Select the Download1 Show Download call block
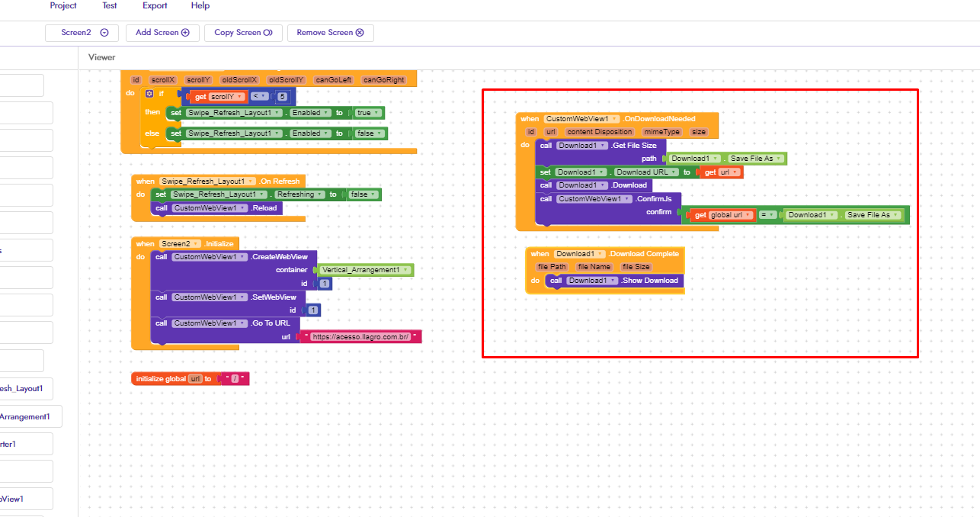Image resolution: width=980 pixels, height=517 pixels. point(649,281)
